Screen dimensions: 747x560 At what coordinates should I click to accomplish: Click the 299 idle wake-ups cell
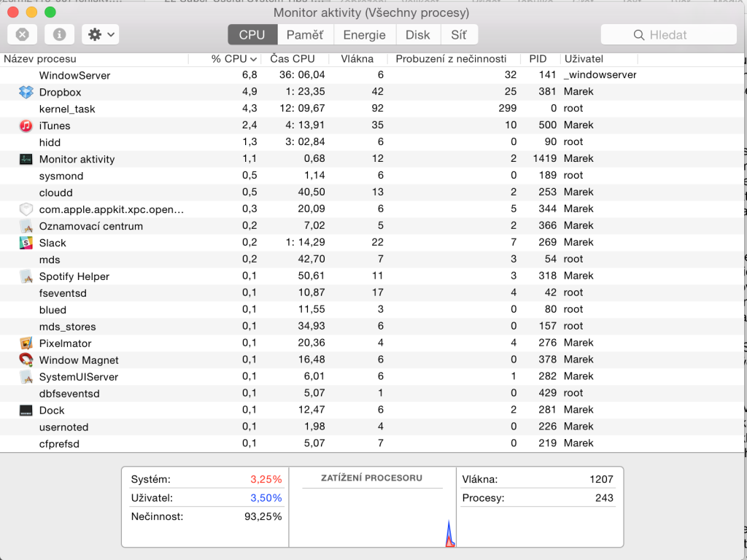click(508, 108)
